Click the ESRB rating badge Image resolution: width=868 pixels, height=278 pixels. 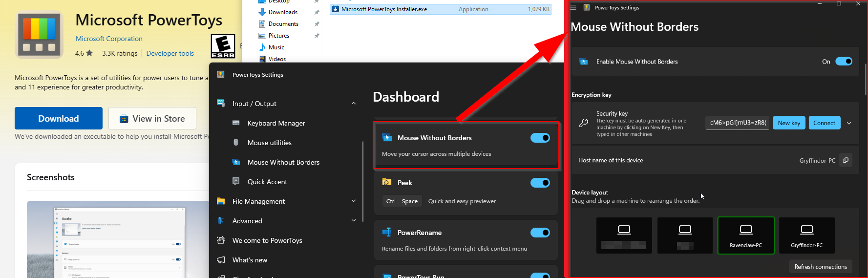[x=223, y=46]
